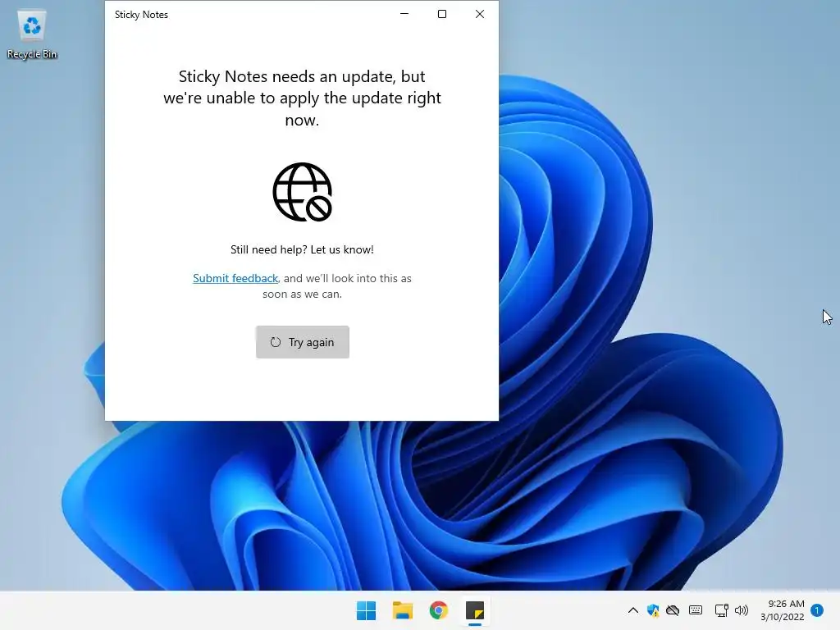Viewport: 840px width, 630px height.
Task: Select Sticky Notes taskbar icon
Action: click(x=475, y=610)
